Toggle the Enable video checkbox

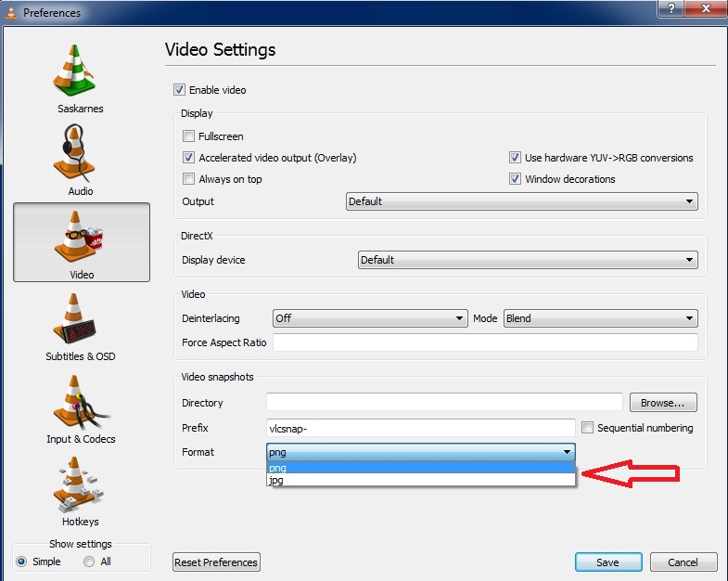pyautogui.click(x=179, y=90)
